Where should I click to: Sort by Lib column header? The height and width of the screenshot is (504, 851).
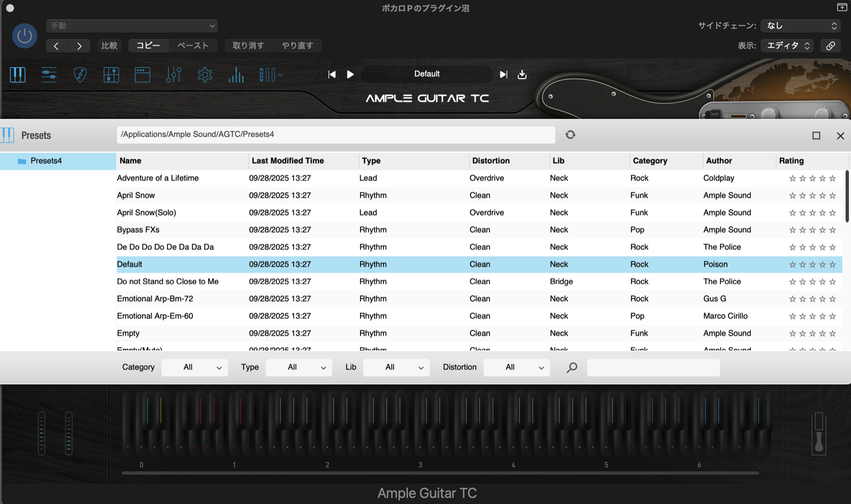590,161
